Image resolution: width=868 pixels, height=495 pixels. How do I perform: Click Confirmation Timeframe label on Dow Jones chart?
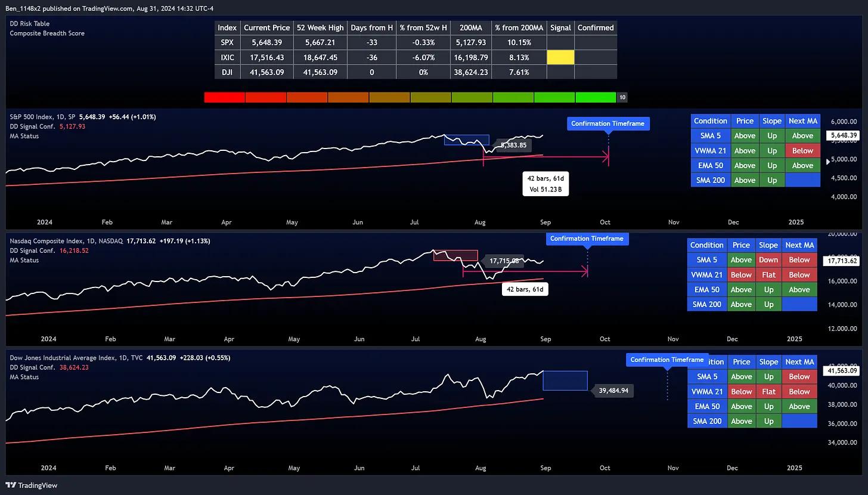[x=667, y=360]
